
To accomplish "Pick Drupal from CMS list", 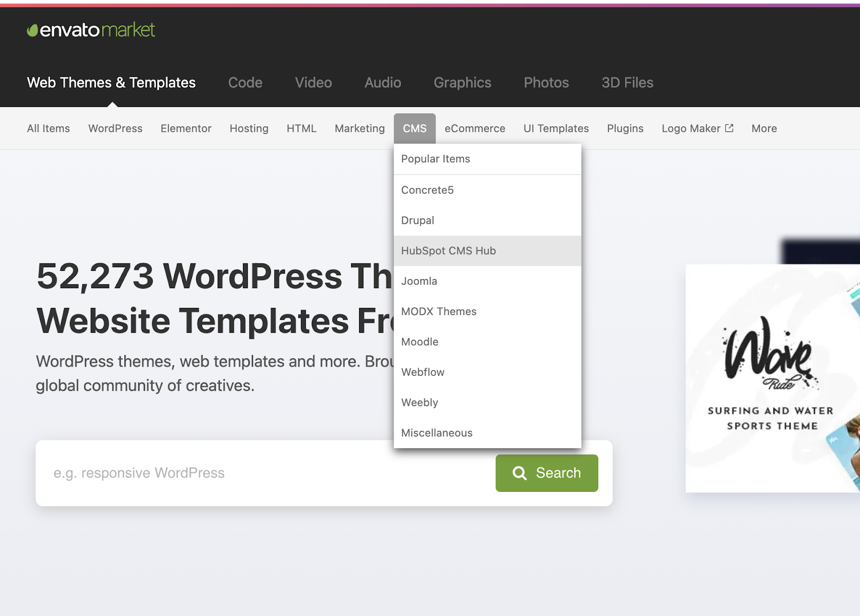I will 418,220.
